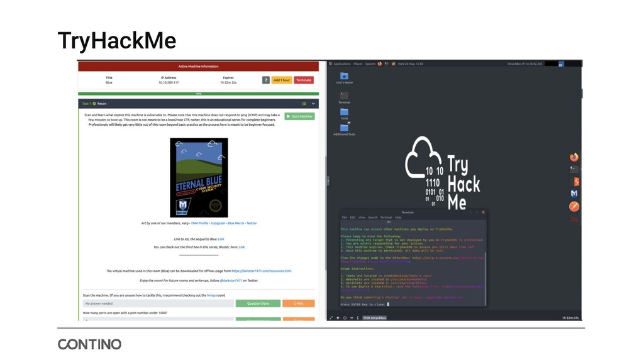Click the Expires 1h 52m 32s value
The image size is (644, 362).
228,82
